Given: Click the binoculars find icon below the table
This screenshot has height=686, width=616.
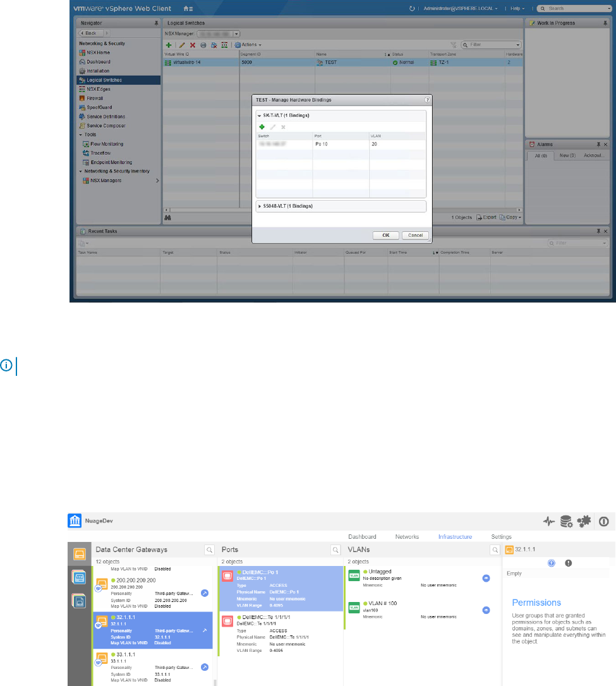Looking at the screenshot, I should (x=167, y=217).
